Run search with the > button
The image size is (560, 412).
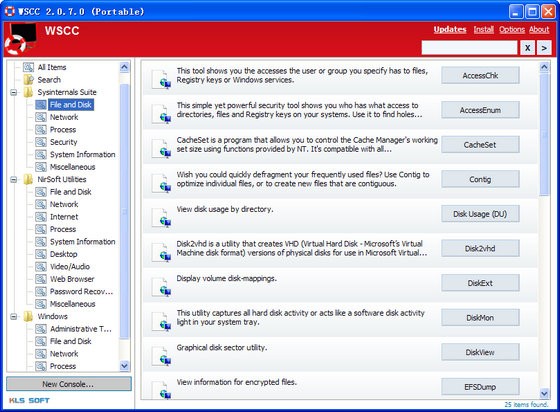[544, 48]
